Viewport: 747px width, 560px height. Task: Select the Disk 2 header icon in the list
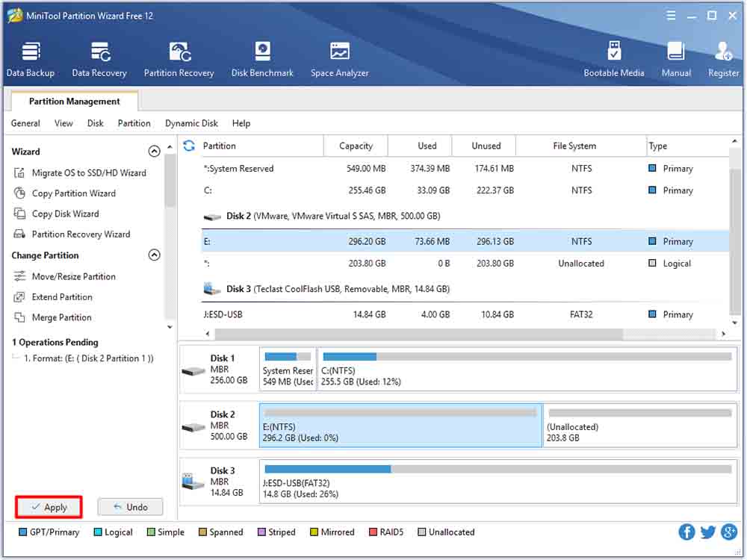(x=212, y=217)
